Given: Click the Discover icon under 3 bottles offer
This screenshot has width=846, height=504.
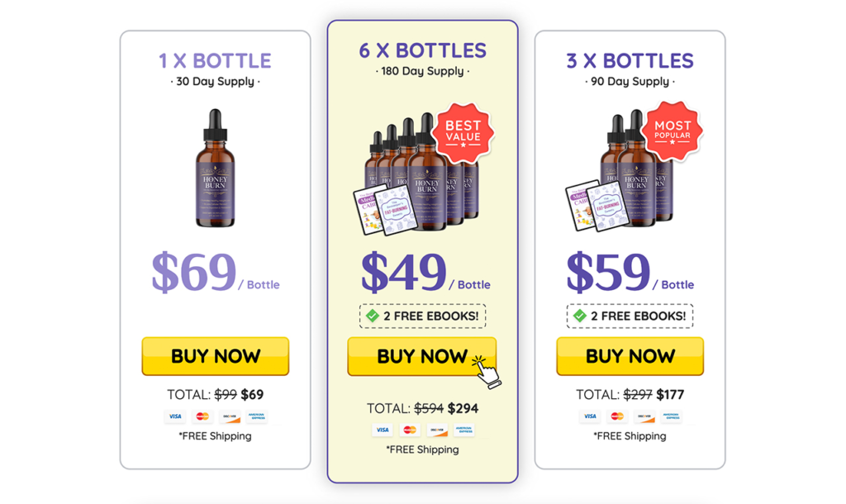Looking at the screenshot, I should (644, 417).
